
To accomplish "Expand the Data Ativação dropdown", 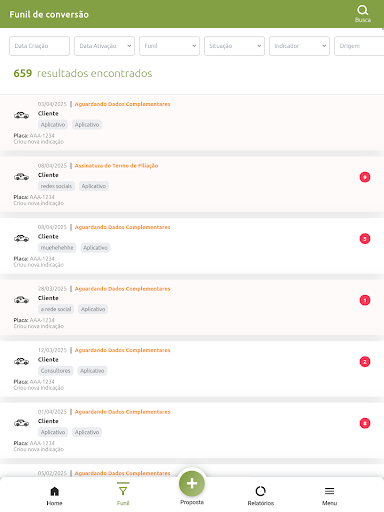I will [x=104, y=46].
